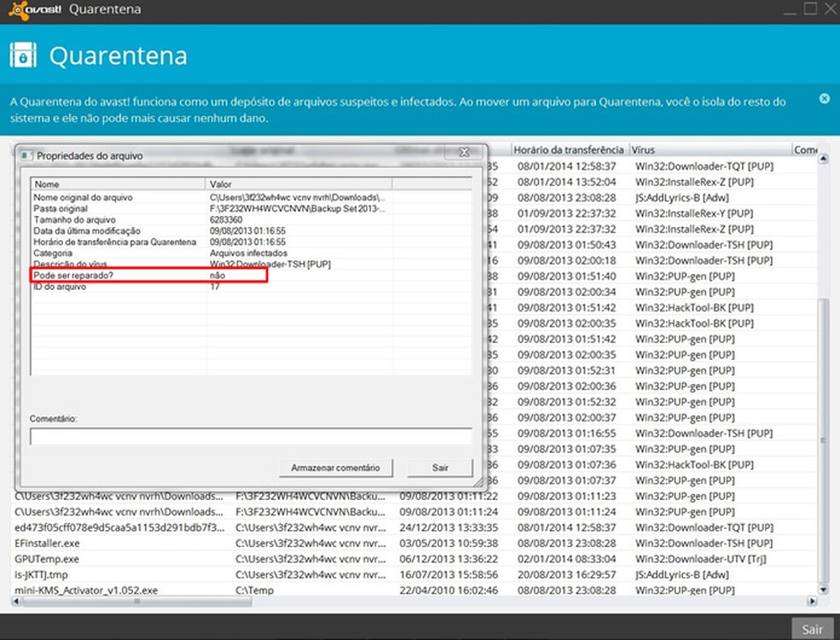The height and width of the screenshot is (640, 840).
Task: Click Sair in the properties dialog
Action: pyautogui.click(x=439, y=467)
